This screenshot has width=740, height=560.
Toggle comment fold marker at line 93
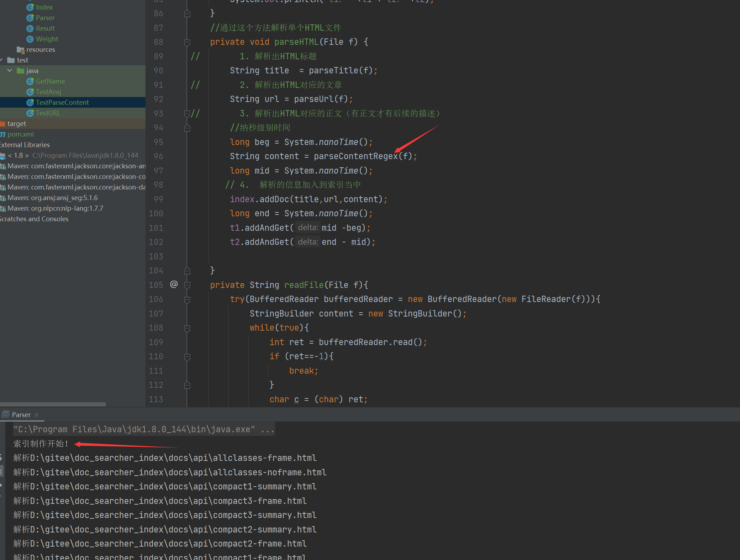click(187, 114)
